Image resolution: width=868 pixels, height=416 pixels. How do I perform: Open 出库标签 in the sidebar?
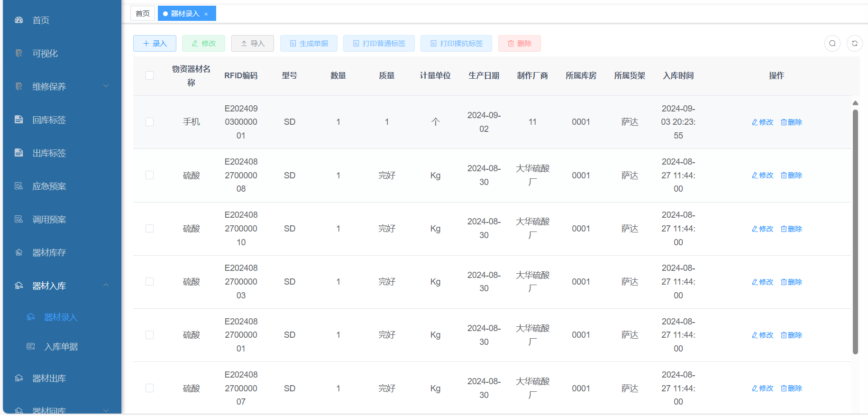coord(49,153)
